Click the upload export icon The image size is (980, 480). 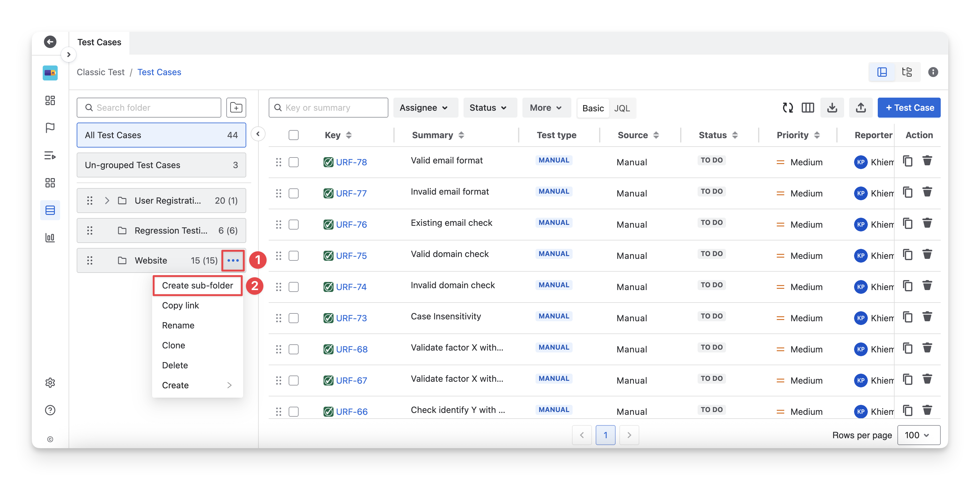point(861,108)
